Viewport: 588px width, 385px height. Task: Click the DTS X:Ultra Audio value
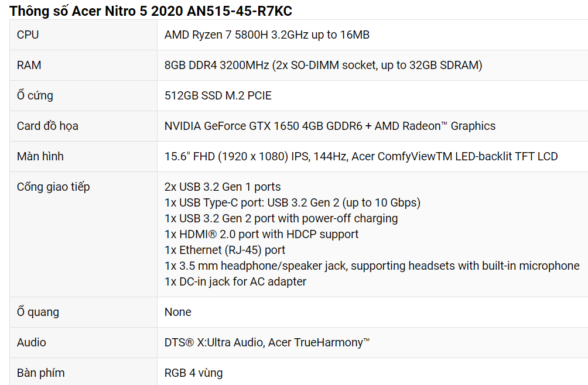pyautogui.click(x=267, y=342)
